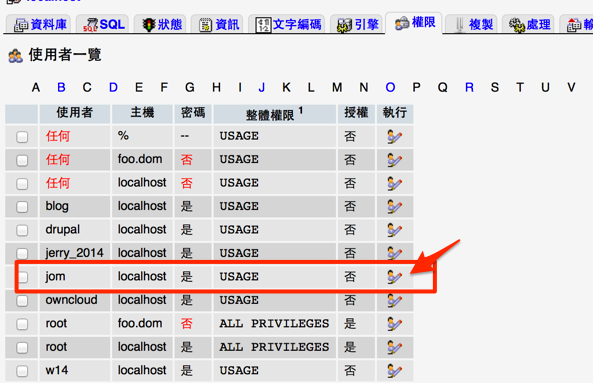Edit privileges icon for drupal user

(394, 230)
